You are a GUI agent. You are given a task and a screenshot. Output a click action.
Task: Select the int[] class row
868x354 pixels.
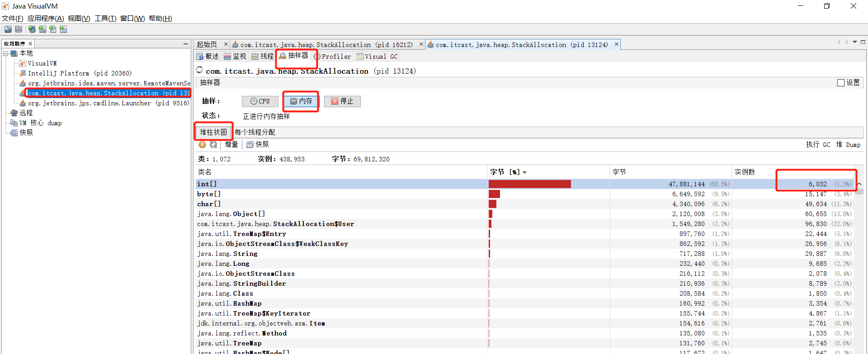pos(524,184)
